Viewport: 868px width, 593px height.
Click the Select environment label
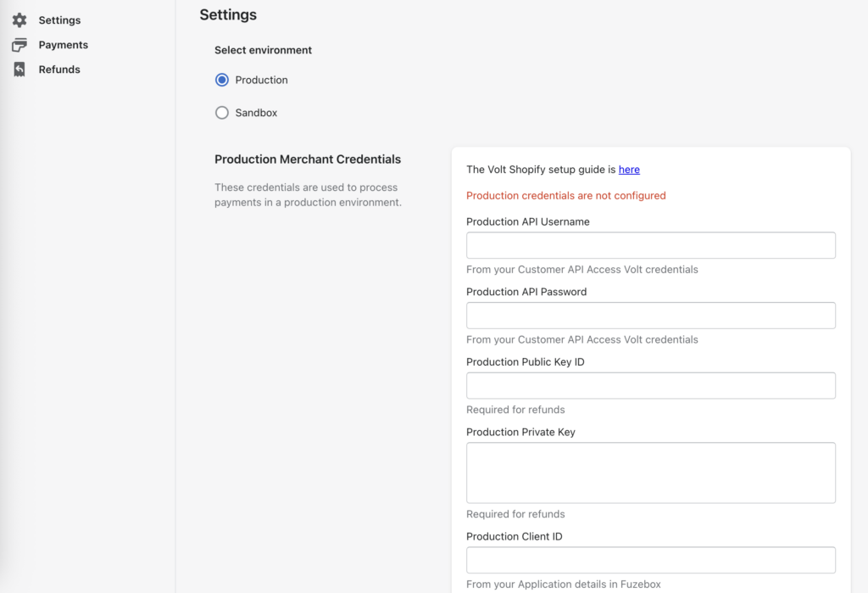[263, 50]
